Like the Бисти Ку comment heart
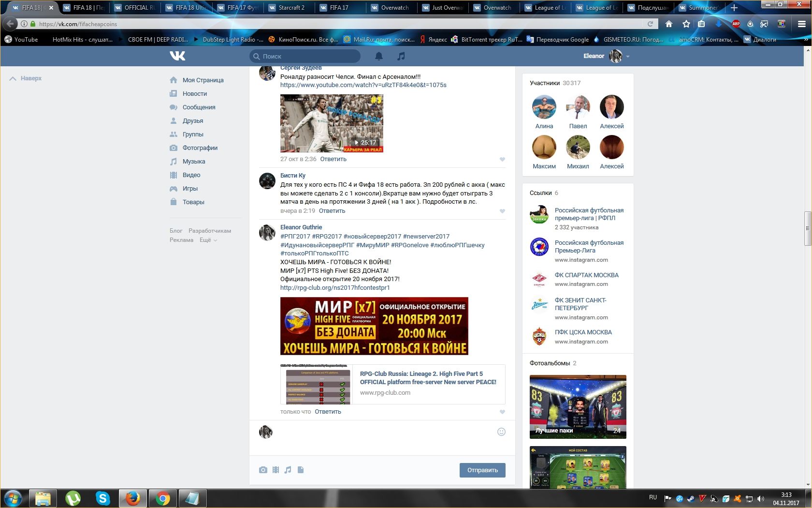Image resolution: width=812 pixels, height=508 pixels. (x=502, y=211)
